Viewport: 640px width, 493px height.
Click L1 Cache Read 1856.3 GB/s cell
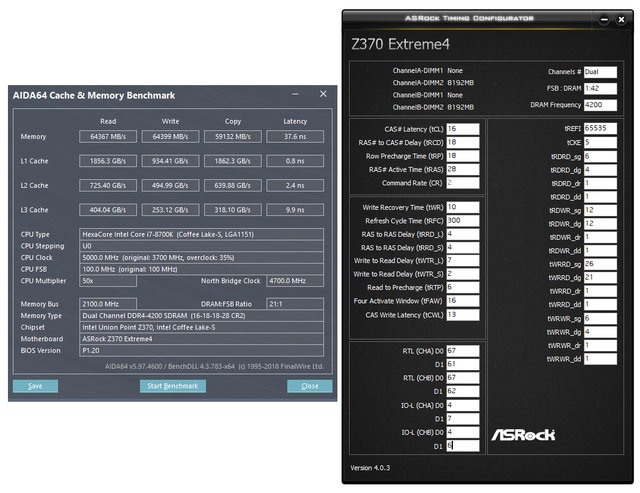click(108, 161)
